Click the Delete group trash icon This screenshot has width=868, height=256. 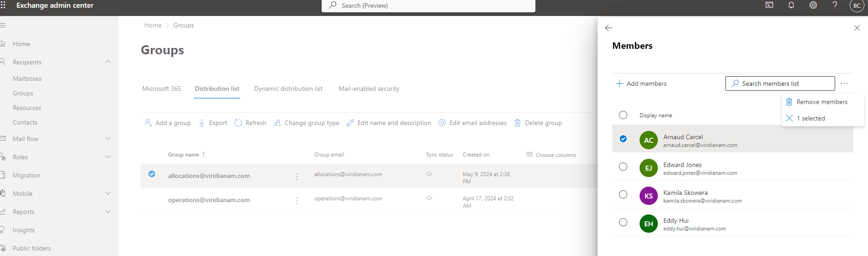518,123
